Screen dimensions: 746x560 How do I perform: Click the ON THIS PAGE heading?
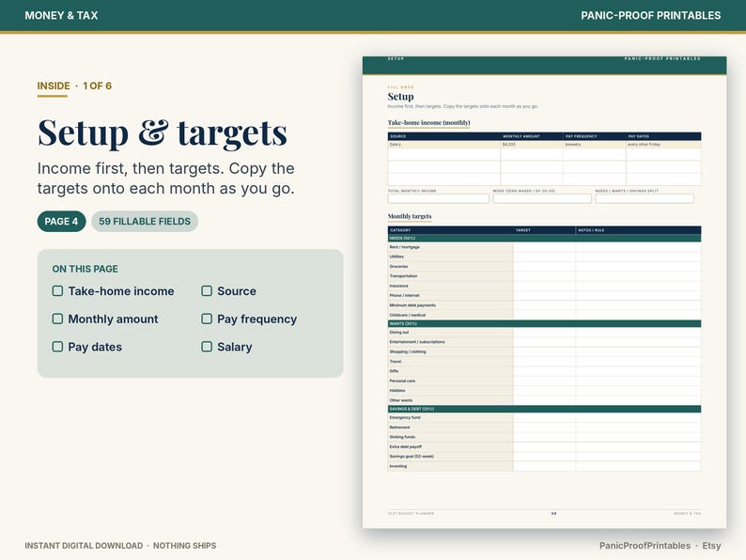pyautogui.click(x=85, y=269)
